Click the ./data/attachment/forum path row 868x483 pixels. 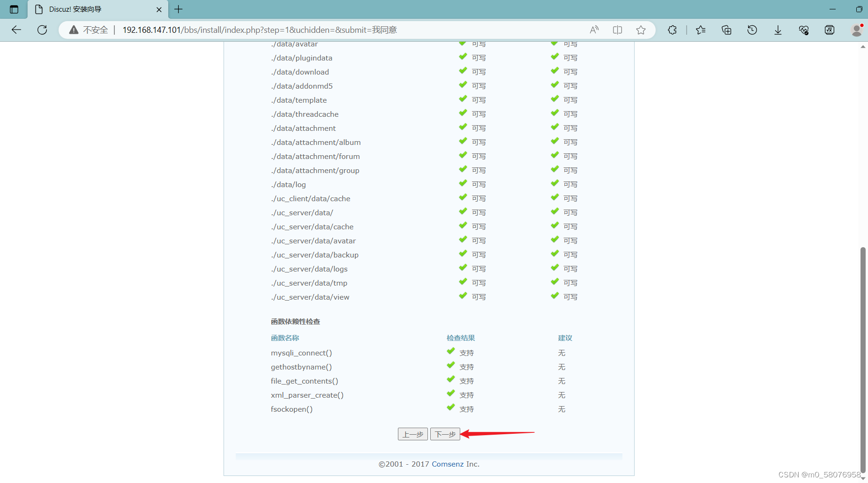[x=315, y=157]
